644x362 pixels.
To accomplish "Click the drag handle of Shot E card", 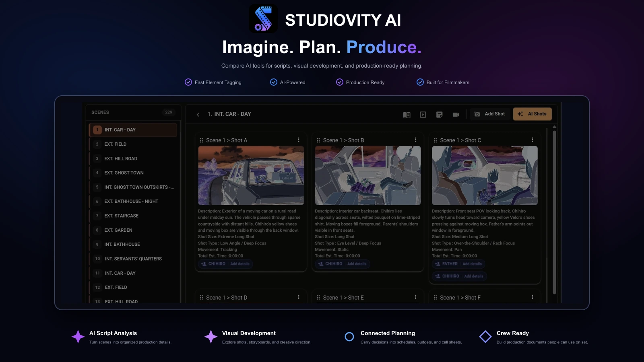I will tap(318, 298).
